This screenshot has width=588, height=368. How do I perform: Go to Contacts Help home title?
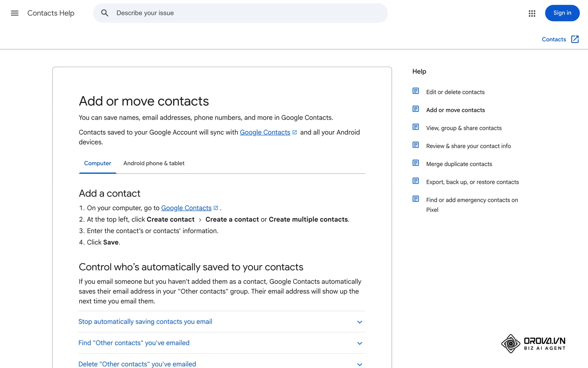point(51,13)
